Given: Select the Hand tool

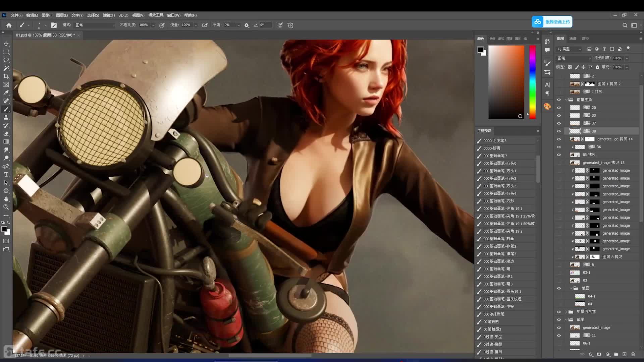Looking at the screenshot, I should coord(6,199).
